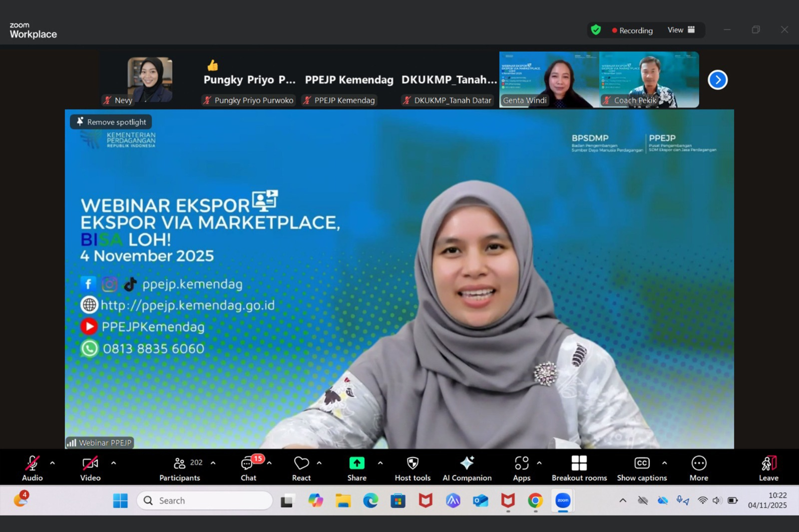Image resolution: width=799 pixels, height=532 pixels.
Task: Open the More options menu
Action: pyautogui.click(x=699, y=468)
